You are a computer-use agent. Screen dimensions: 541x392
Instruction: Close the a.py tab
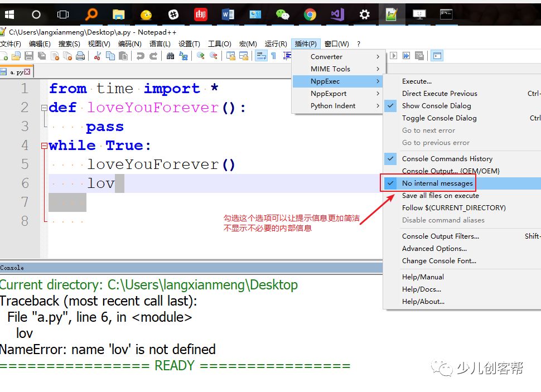click(x=27, y=72)
